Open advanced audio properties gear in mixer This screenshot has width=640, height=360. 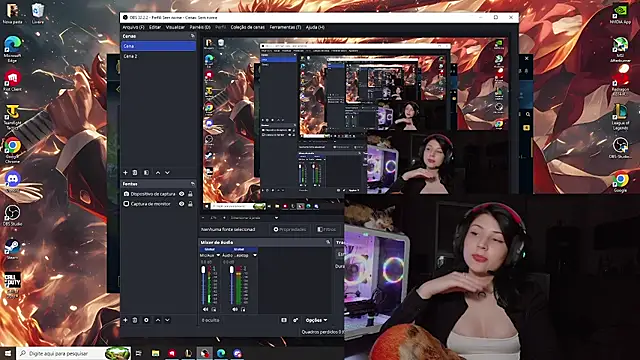pos(295,320)
